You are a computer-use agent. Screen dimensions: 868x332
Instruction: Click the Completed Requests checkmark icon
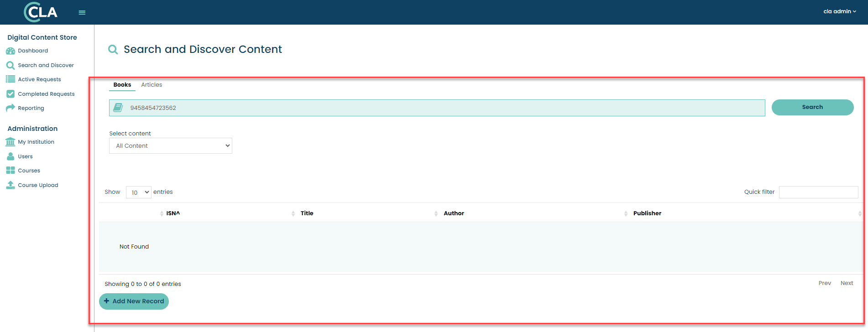10,94
